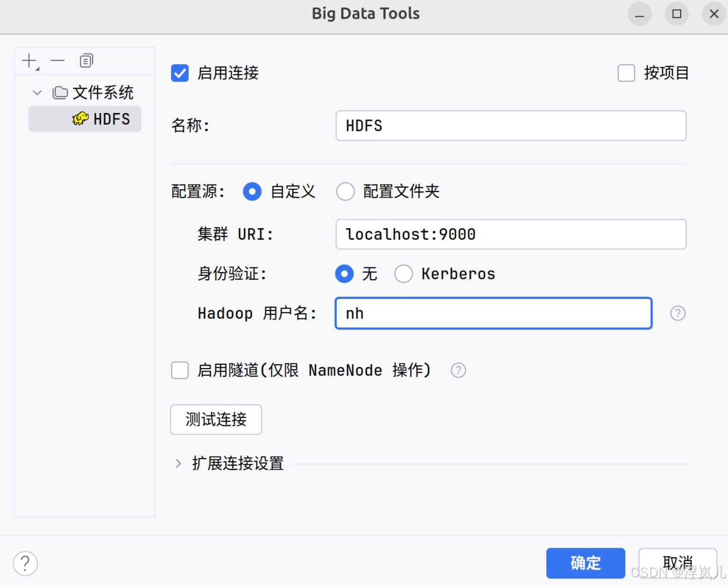
Task: Enable the 按项目 checkbox
Action: pyautogui.click(x=626, y=73)
